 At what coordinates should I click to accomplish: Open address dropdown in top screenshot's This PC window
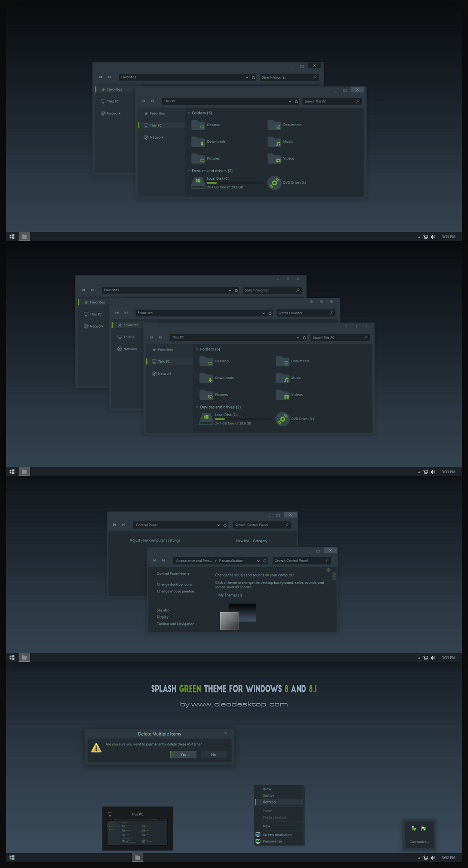(x=290, y=101)
